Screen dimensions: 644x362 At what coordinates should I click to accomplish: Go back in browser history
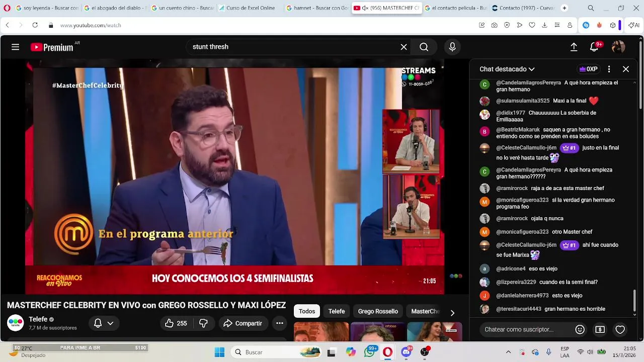(x=7, y=25)
